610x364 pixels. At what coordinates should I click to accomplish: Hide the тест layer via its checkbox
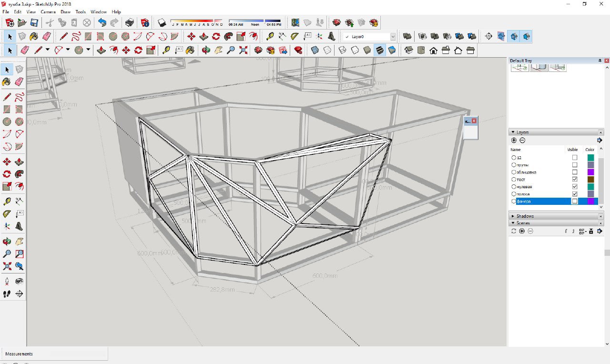(x=575, y=180)
